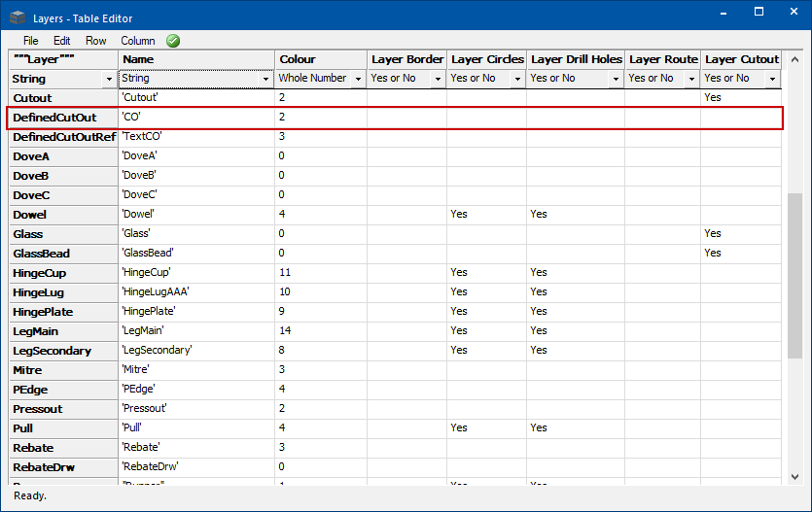Maximize the Table Editor window
The width and height of the screenshot is (812, 512).
759,13
